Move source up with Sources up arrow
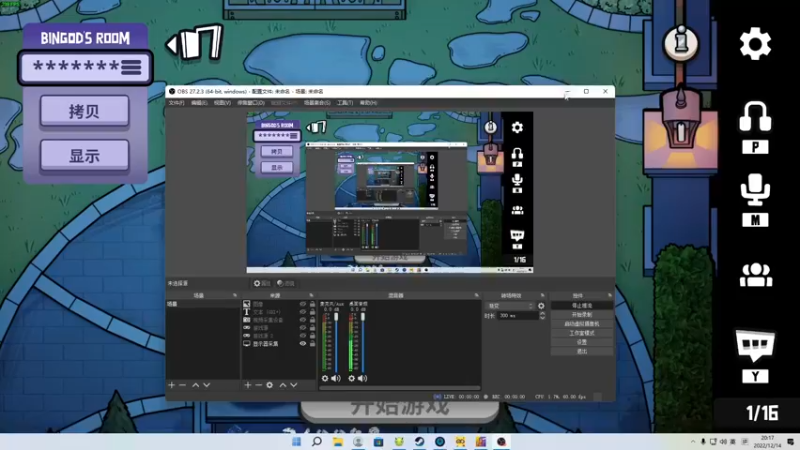The height and width of the screenshot is (450, 800). 283,385
